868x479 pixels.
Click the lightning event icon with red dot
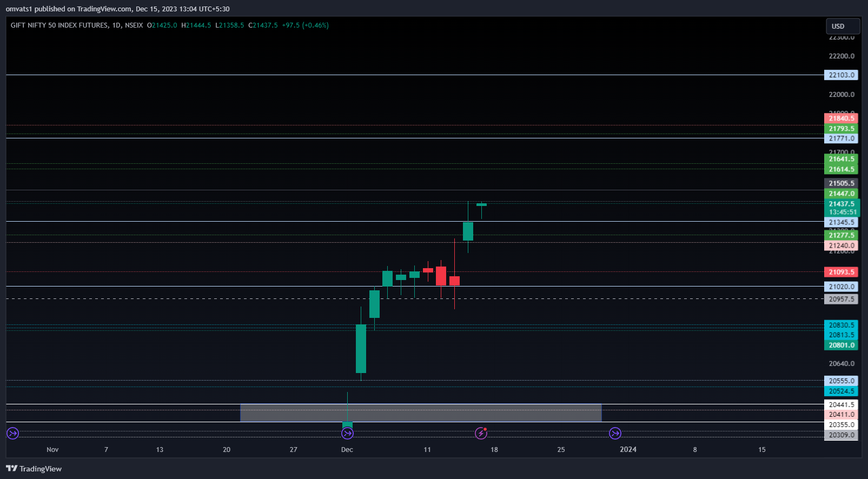coord(481,433)
